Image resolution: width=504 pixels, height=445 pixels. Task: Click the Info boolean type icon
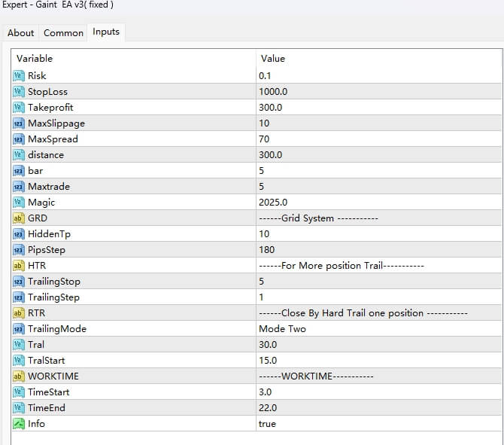click(x=19, y=423)
